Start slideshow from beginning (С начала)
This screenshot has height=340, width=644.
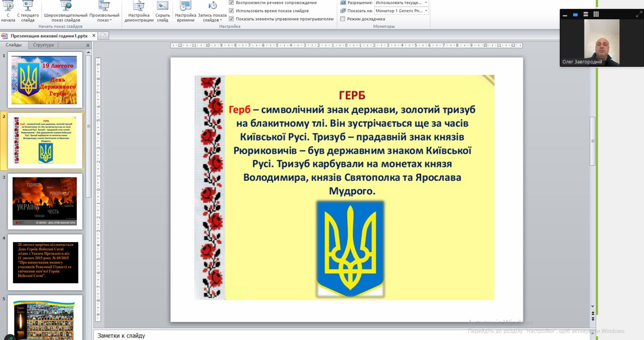pos(8,12)
